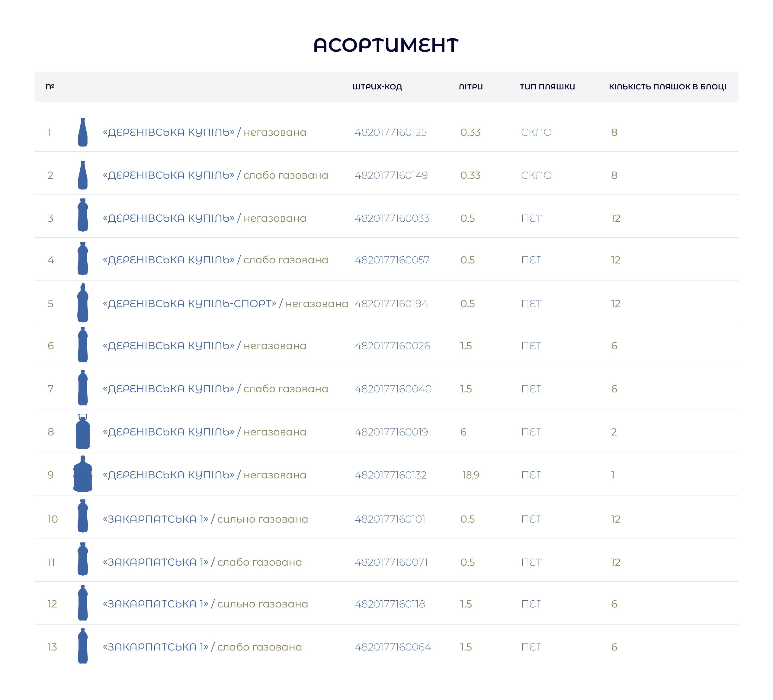Image resolution: width=773 pixels, height=700 pixels.
Task: Select barcode 4820177160125
Action: [391, 132]
